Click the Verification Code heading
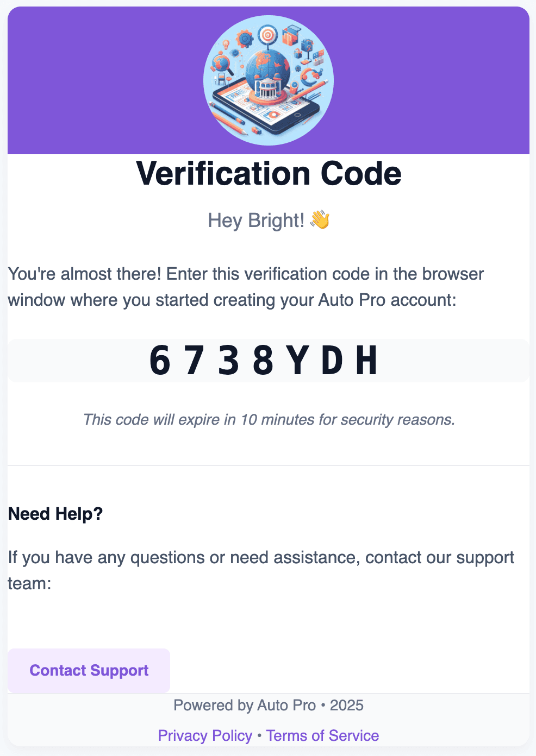 [x=269, y=174]
